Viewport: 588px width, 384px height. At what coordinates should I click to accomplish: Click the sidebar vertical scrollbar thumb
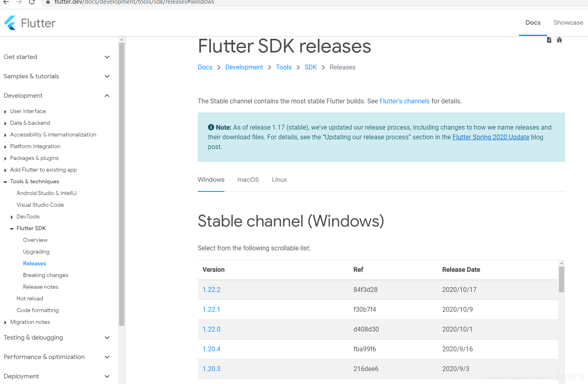tap(122, 184)
